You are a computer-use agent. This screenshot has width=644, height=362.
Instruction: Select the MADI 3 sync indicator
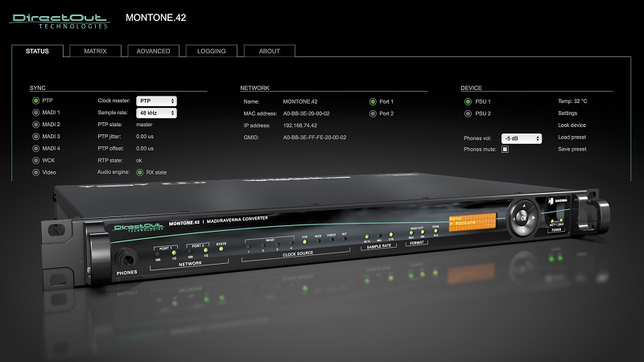tap(35, 136)
